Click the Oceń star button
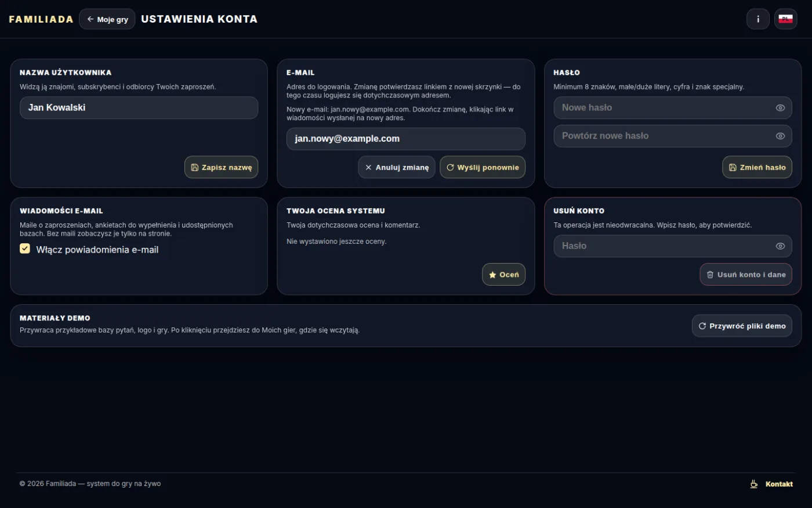The height and width of the screenshot is (508, 812). coord(503,275)
